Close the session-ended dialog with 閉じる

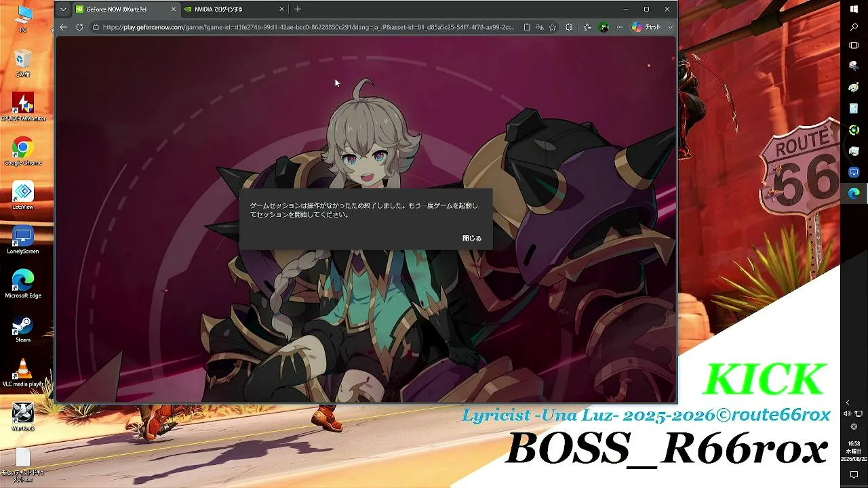click(x=472, y=239)
